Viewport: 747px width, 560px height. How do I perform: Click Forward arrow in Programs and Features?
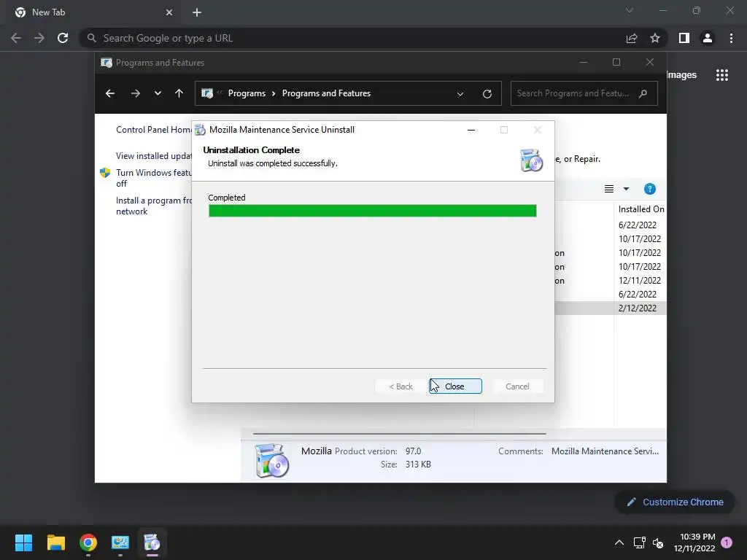tap(135, 93)
